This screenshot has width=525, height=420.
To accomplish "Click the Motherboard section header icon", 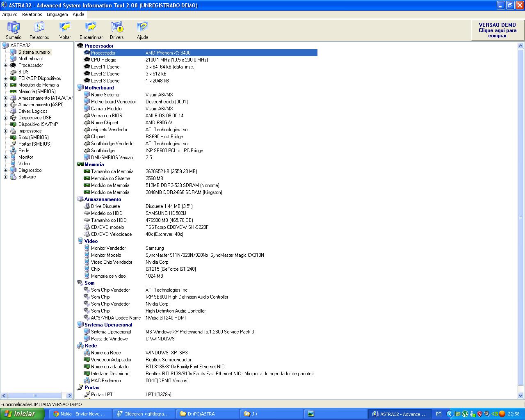I will click(x=80, y=88).
